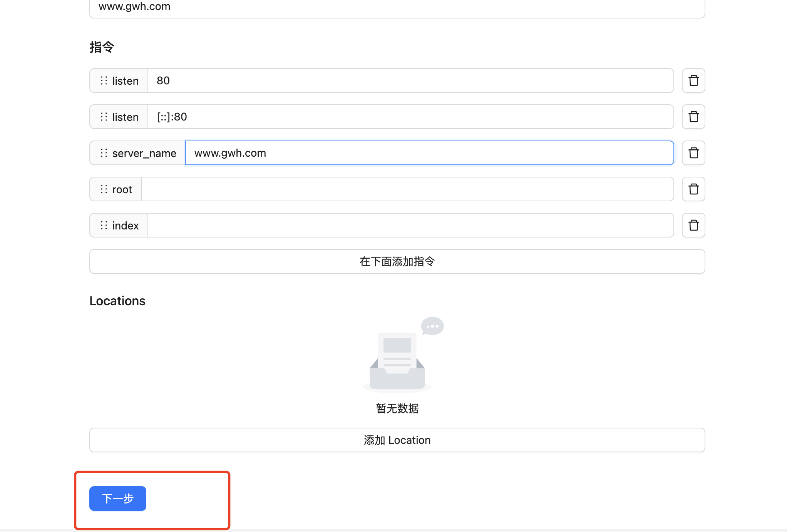Click the empty 暂无数据 placeholder illustration

pos(397,356)
